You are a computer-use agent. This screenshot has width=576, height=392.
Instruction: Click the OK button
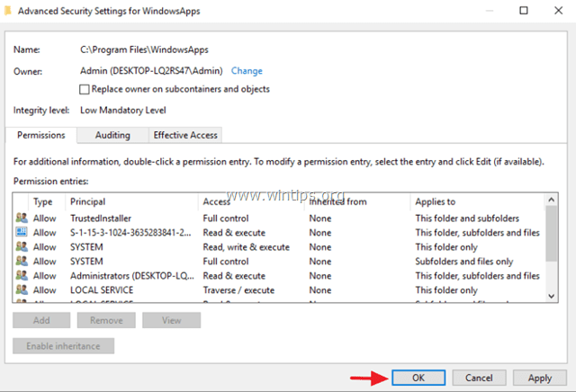[x=418, y=378]
